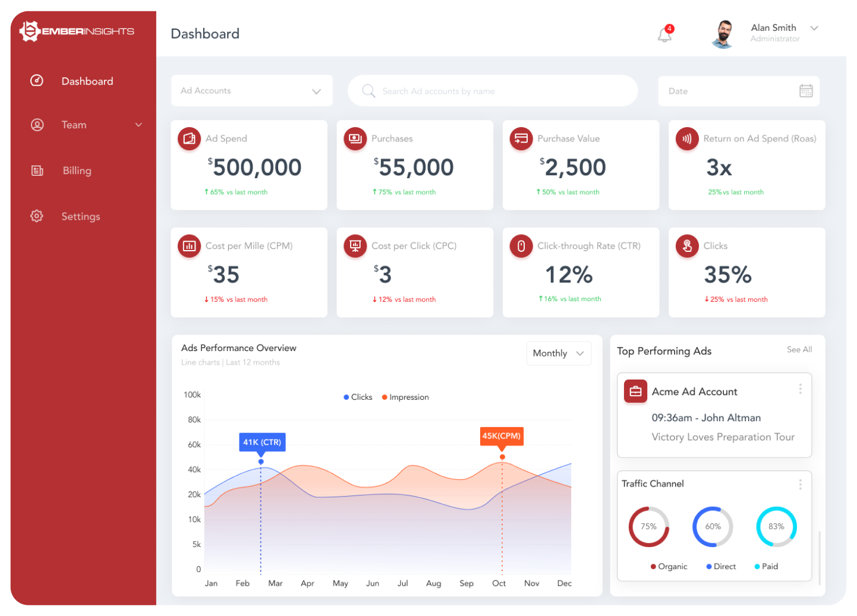Select the Purchases card icon

click(x=355, y=138)
